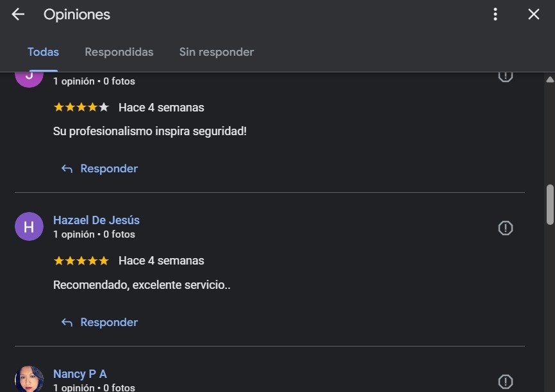Open the three-dot more options menu

pyautogui.click(x=495, y=14)
